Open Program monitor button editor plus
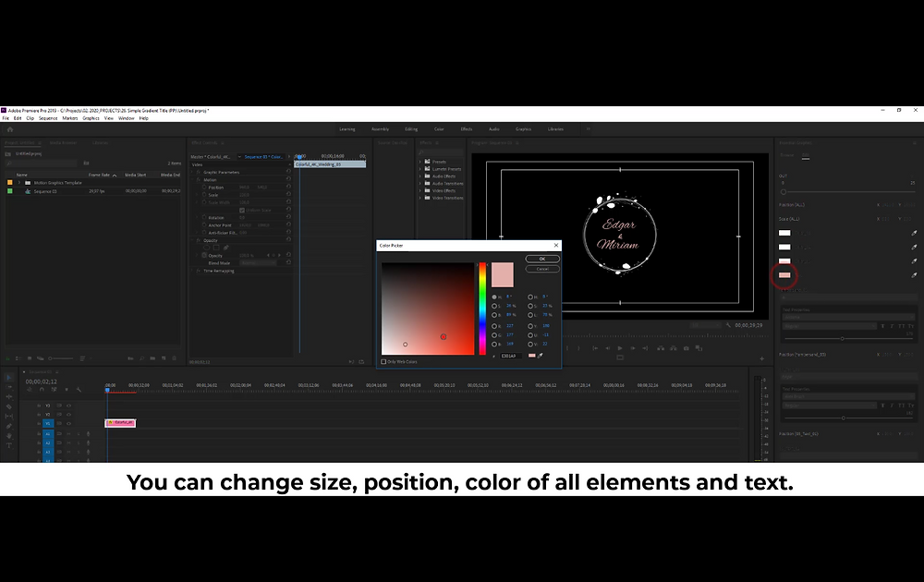Screen dimensions: 924x582 (x=762, y=358)
